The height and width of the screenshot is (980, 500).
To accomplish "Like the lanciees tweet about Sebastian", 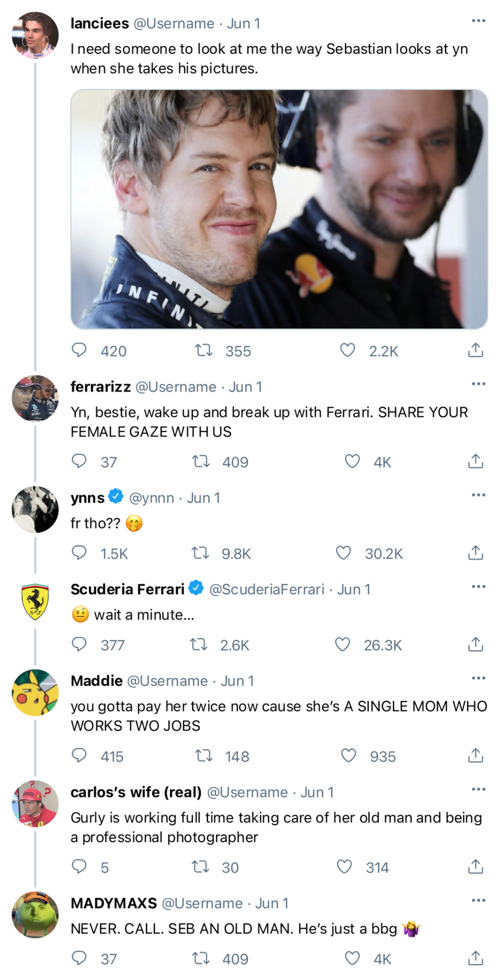I will pyautogui.click(x=347, y=350).
